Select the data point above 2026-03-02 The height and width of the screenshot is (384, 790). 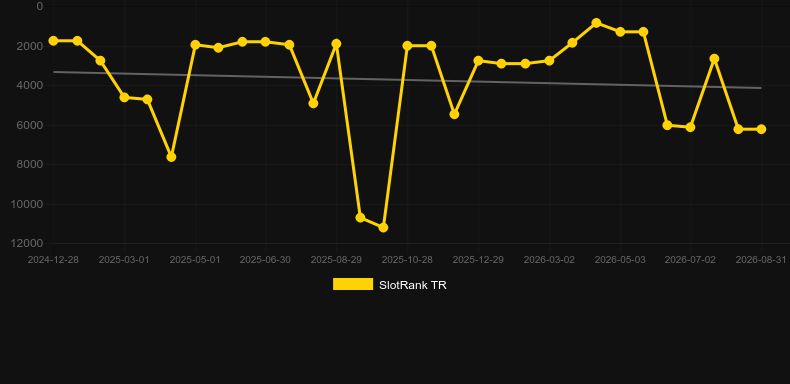click(549, 60)
